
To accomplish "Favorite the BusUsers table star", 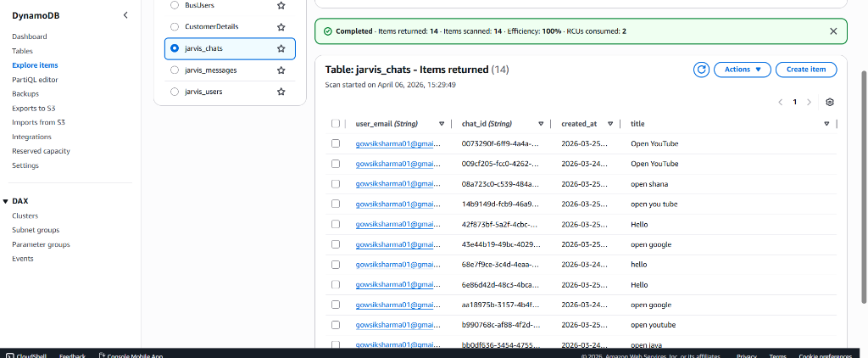I will (281, 5).
